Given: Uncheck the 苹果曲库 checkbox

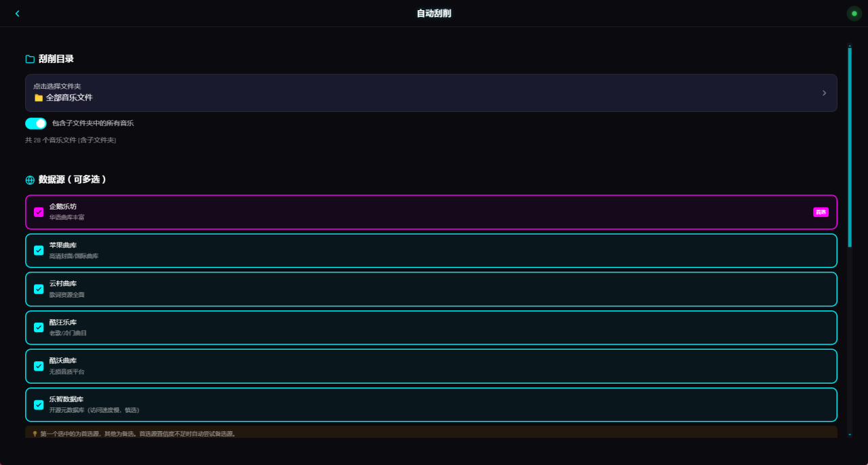Looking at the screenshot, I should pyautogui.click(x=39, y=251).
